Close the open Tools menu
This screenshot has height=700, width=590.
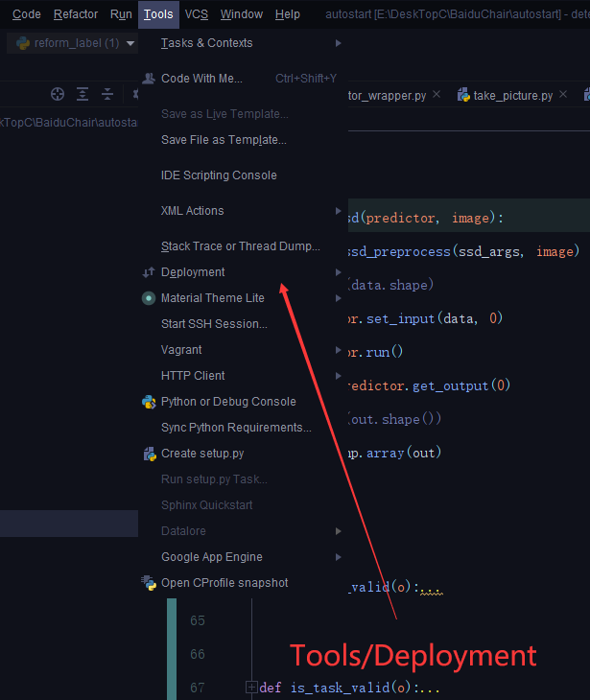point(158,14)
